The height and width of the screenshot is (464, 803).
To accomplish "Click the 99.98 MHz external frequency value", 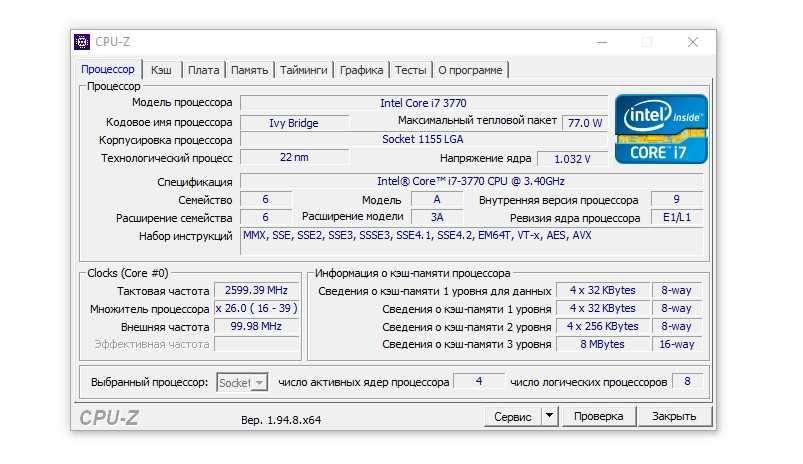I will (256, 326).
